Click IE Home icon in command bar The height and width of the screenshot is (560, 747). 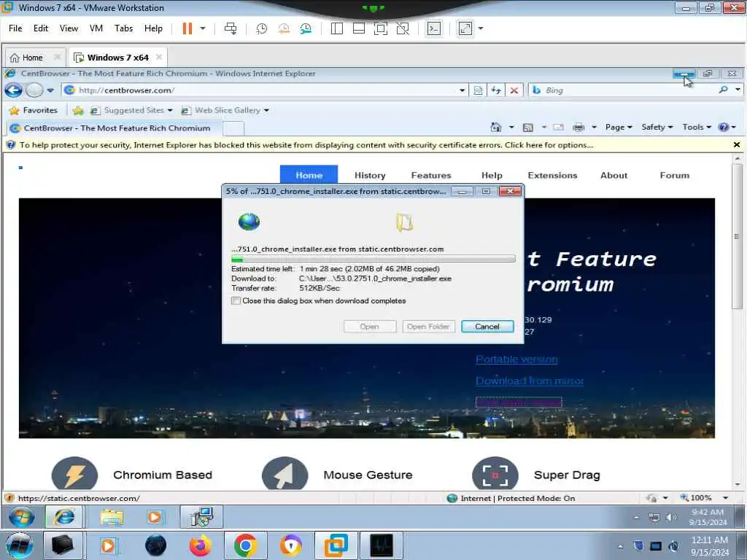[496, 127]
